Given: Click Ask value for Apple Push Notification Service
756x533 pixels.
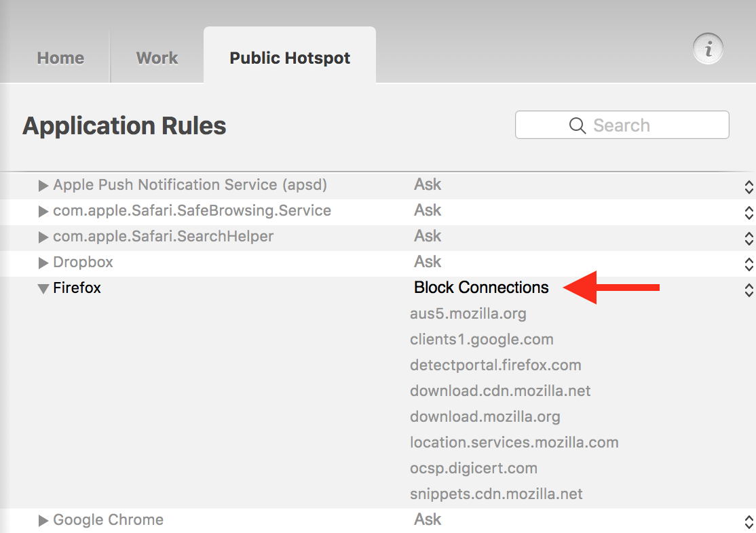Looking at the screenshot, I should pyautogui.click(x=428, y=184).
